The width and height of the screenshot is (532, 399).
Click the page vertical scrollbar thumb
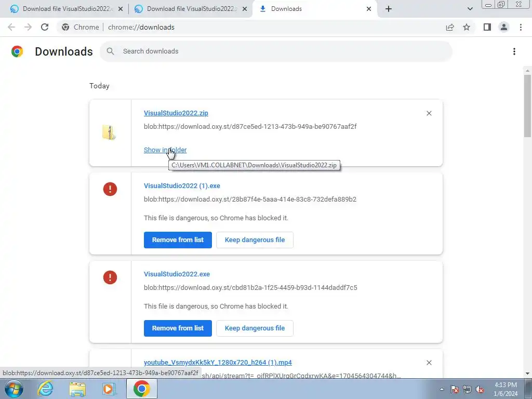click(527, 106)
